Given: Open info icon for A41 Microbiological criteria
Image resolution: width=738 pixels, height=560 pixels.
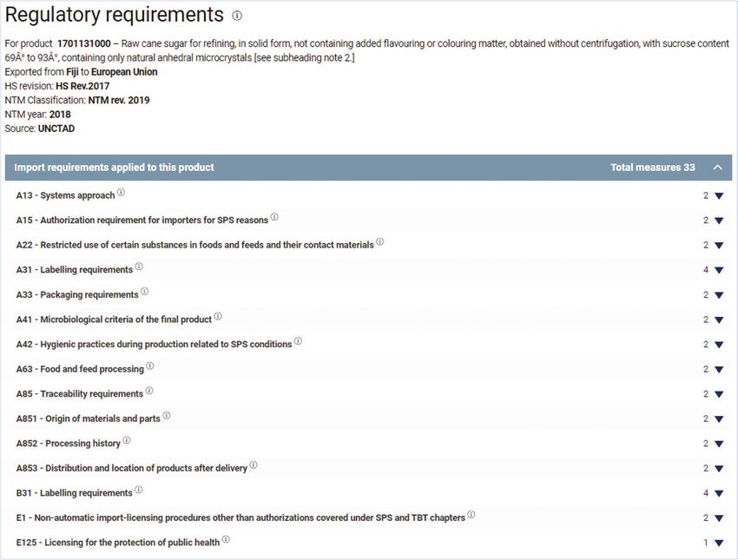Looking at the screenshot, I should pos(218,316).
